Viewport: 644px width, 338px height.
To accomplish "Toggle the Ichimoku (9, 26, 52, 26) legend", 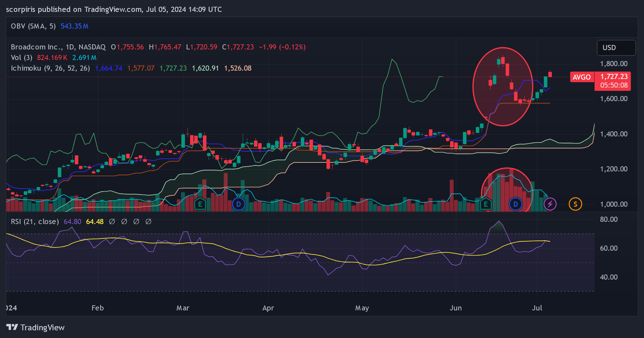I will [x=50, y=68].
